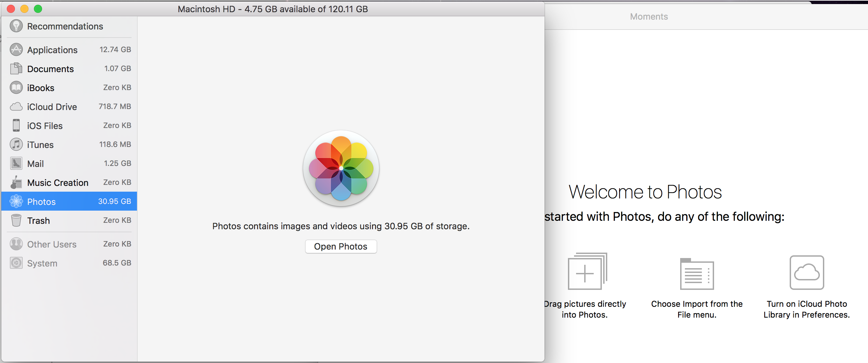The width and height of the screenshot is (868, 363).
Task: Click the Macintosh HD window title text
Action: click(273, 9)
